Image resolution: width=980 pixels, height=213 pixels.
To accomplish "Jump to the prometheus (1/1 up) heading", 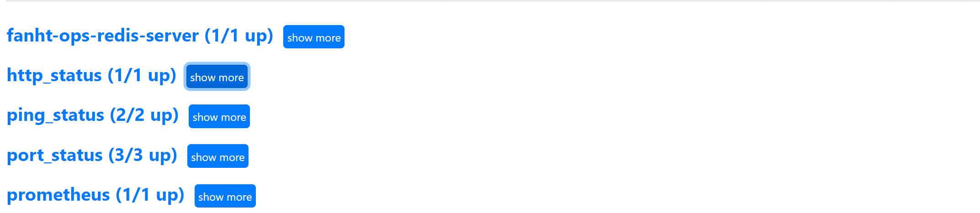I will [x=95, y=195].
